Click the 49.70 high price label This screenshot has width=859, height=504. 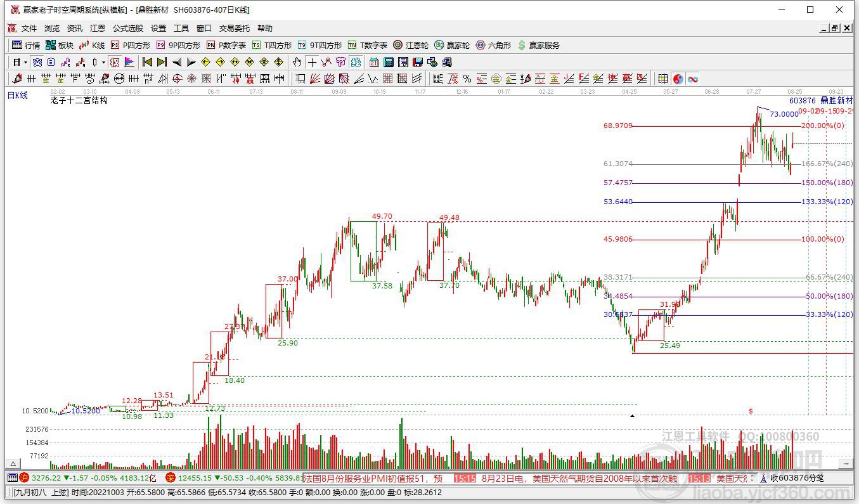click(x=382, y=216)
